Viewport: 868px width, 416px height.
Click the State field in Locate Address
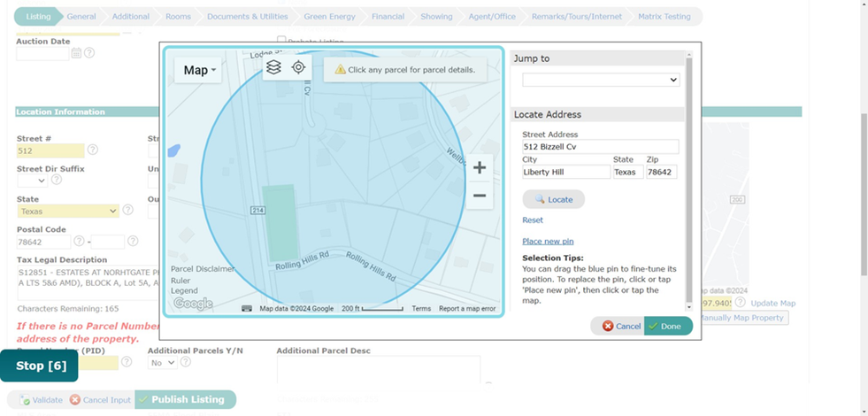click(628, 172)
